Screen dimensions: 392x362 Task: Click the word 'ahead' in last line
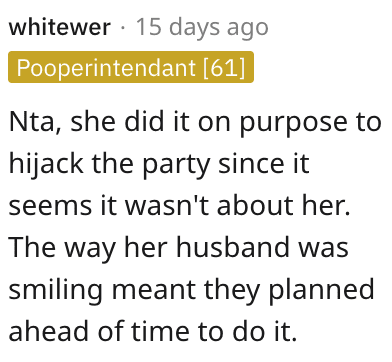49,331
